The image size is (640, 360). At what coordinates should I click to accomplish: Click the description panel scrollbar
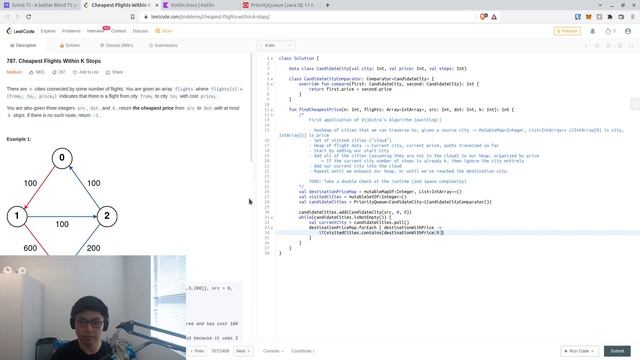point(251,108)
